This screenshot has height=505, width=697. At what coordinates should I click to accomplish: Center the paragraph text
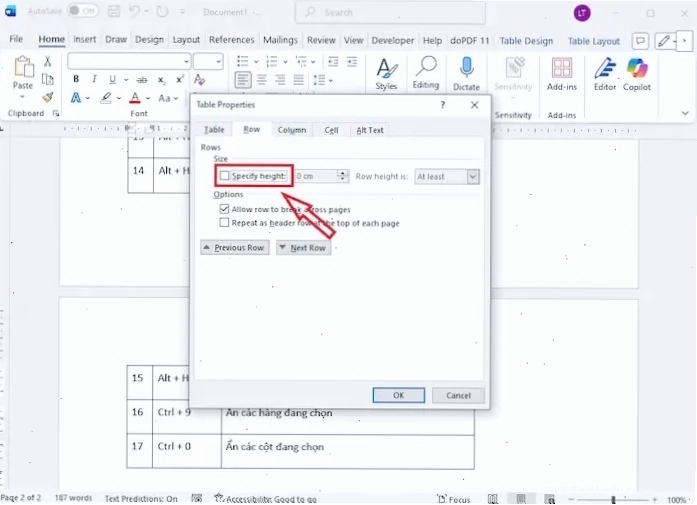point(261,80)
